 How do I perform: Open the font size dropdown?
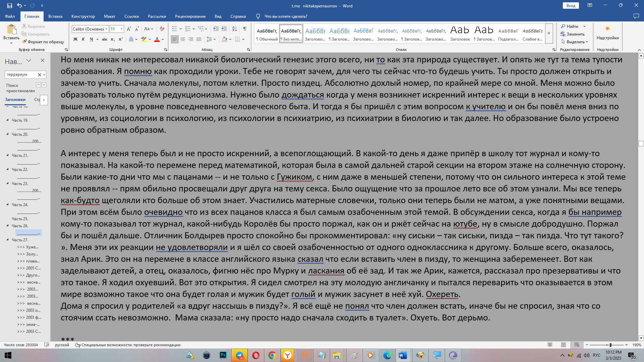tap(122, 29)
